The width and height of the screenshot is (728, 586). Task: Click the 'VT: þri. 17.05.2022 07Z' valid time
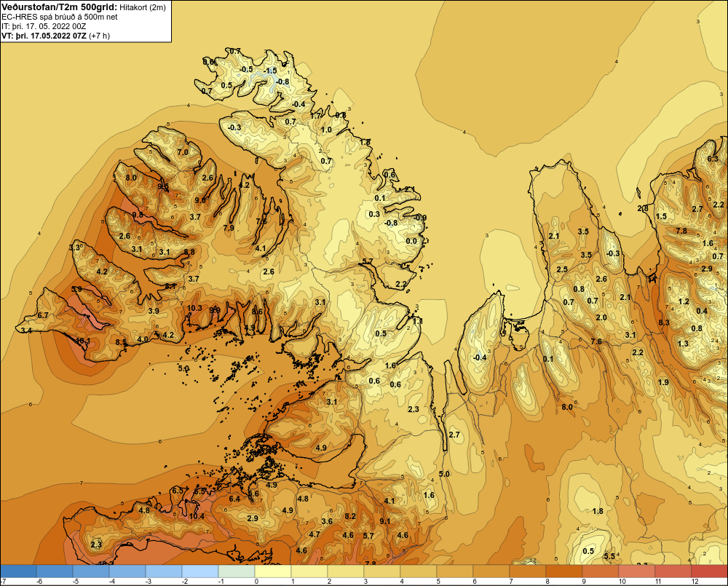44,36
